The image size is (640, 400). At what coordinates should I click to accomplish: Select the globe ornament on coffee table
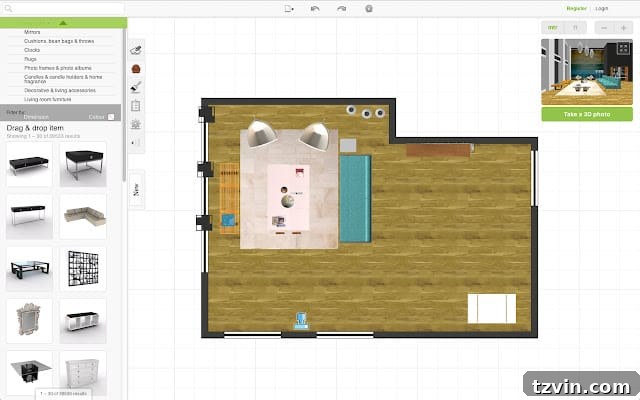(x=288, y=201)
